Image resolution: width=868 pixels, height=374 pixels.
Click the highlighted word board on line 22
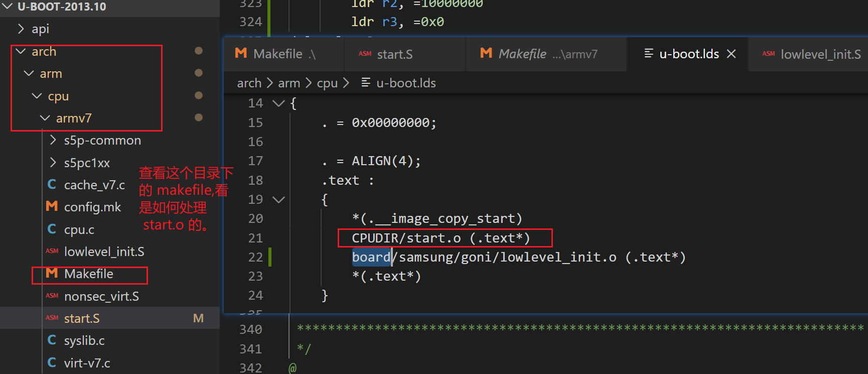point(371,257)
